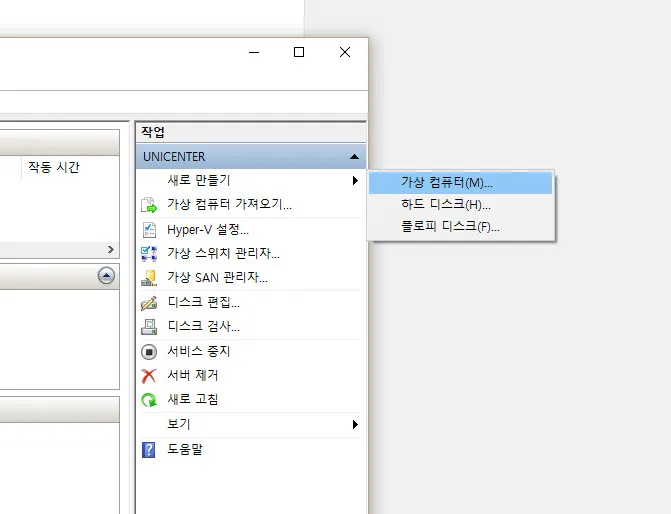
Task: Click the virtual switch manager icon
Action: tap(149, 253)
